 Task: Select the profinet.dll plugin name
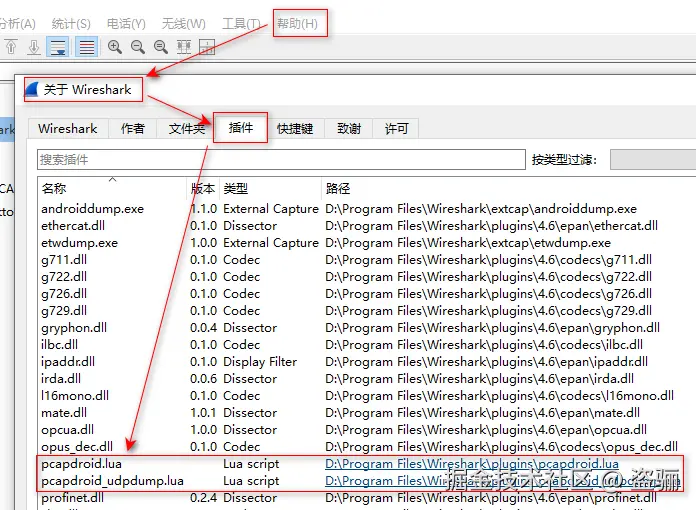(x=72, y=498)
